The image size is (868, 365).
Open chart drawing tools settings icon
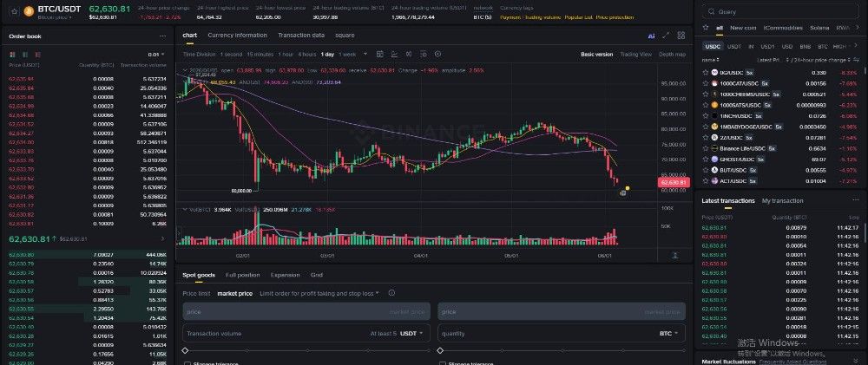click(423, 55)
